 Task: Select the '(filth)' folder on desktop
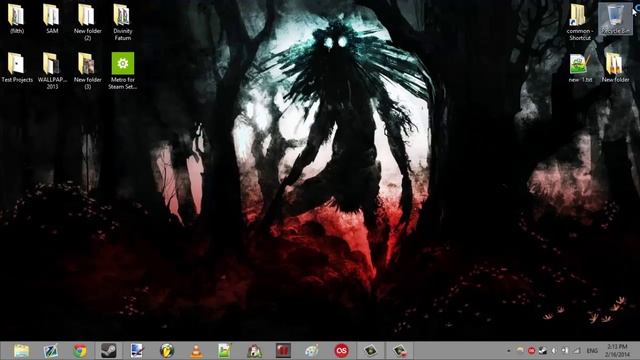17,19
